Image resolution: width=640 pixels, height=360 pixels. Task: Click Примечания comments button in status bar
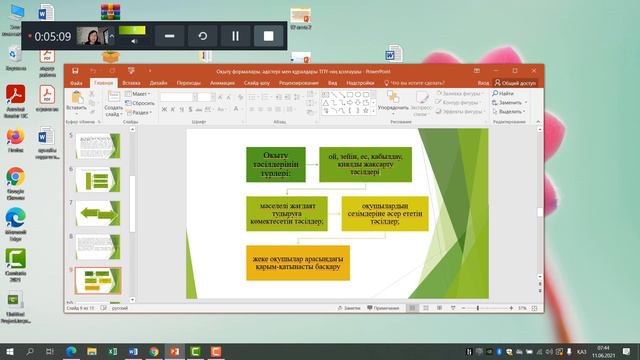(x=383, y=308)
